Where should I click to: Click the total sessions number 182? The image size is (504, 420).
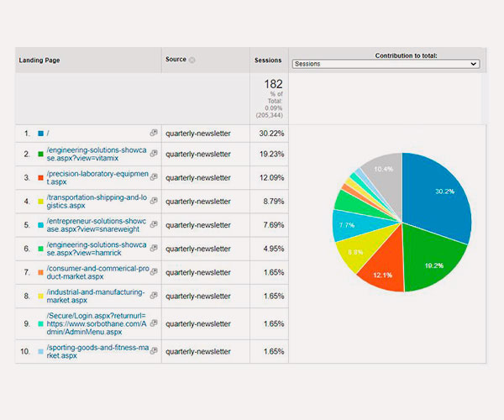pyautogui.click(x=273, y=84)
